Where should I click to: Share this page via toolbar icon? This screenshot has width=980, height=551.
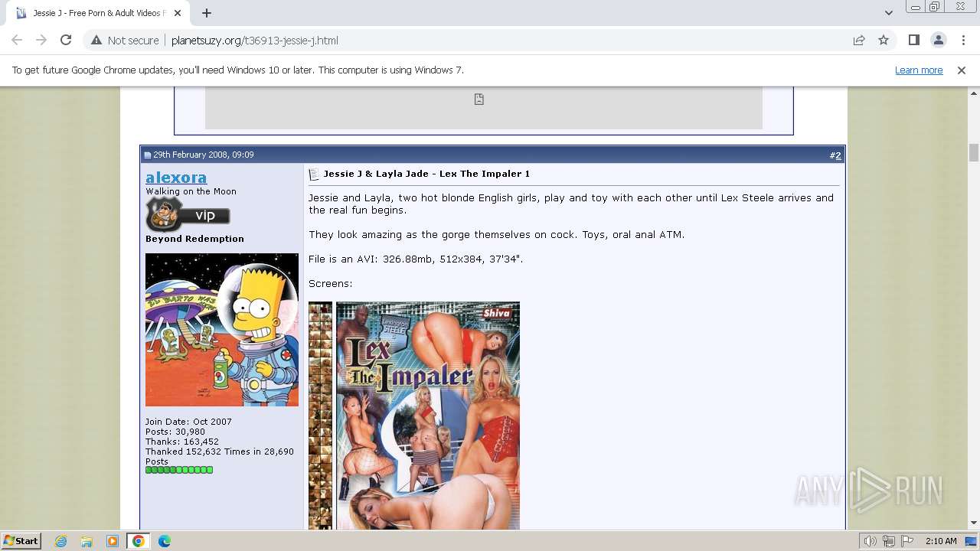click(x=859, y=41)
